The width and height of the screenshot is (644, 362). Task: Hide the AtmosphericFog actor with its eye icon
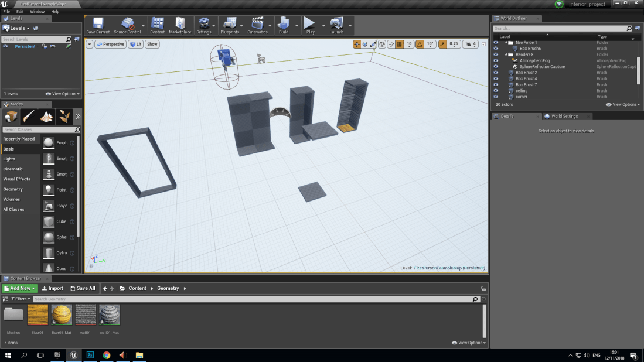(x=495, y=60)
